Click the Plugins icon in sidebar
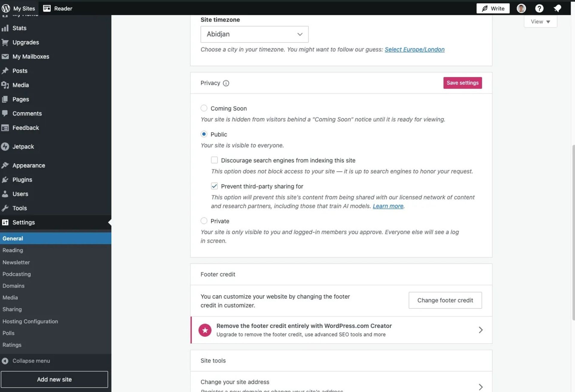575x392 pixels. [5, 180]
